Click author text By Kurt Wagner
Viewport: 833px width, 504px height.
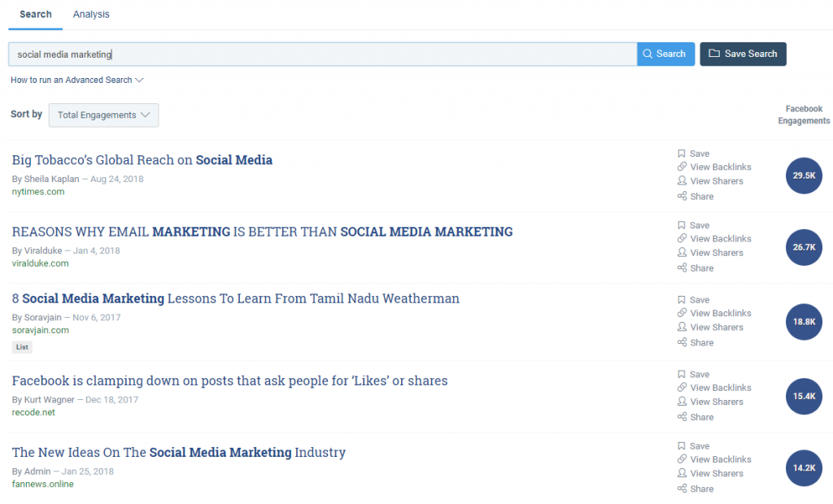[43, 400]
